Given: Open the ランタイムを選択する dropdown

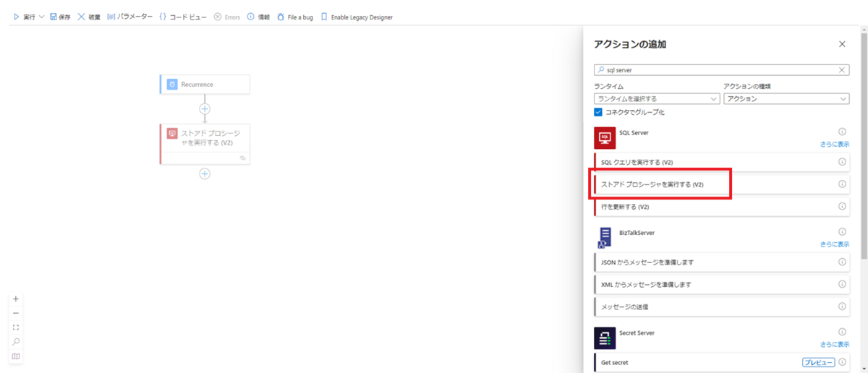Looking at the screenshot, I should click(x=657, y=98).
